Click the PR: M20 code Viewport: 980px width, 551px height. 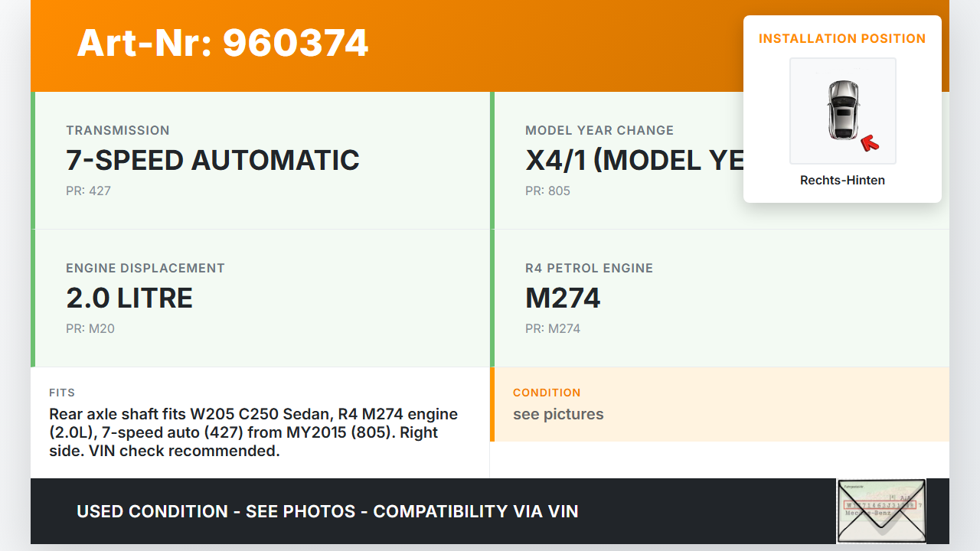tap(90, 328)
